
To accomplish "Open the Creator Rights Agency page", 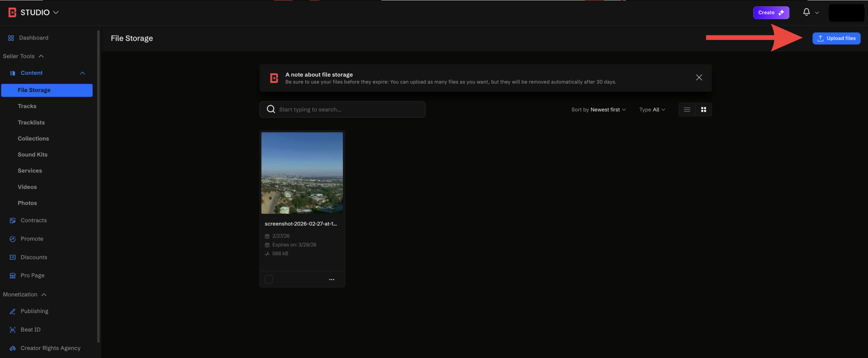I will click(50, 348).
